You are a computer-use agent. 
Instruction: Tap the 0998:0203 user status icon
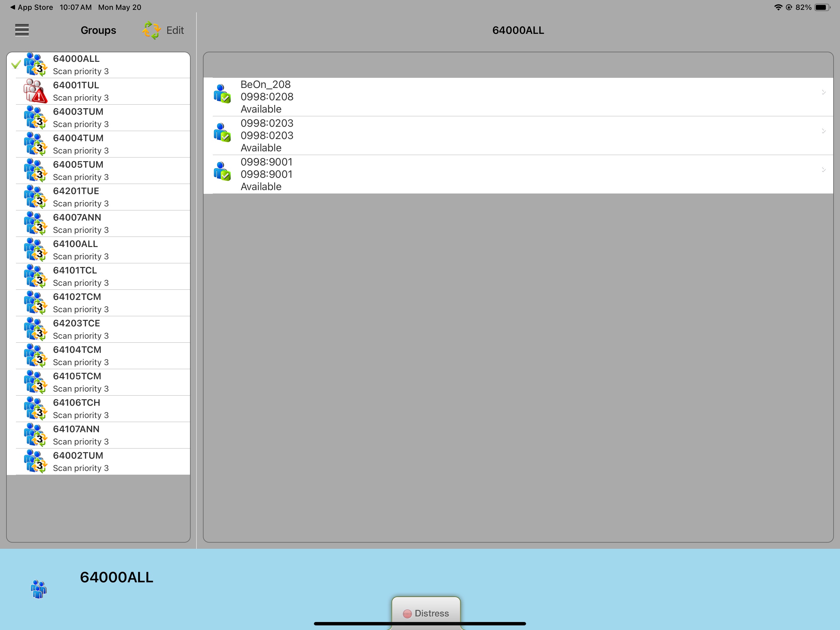tap(222, 133)
